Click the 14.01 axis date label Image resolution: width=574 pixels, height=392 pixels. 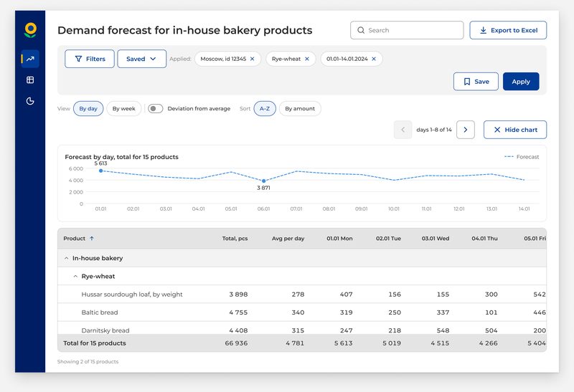click(x=524, y=209)
